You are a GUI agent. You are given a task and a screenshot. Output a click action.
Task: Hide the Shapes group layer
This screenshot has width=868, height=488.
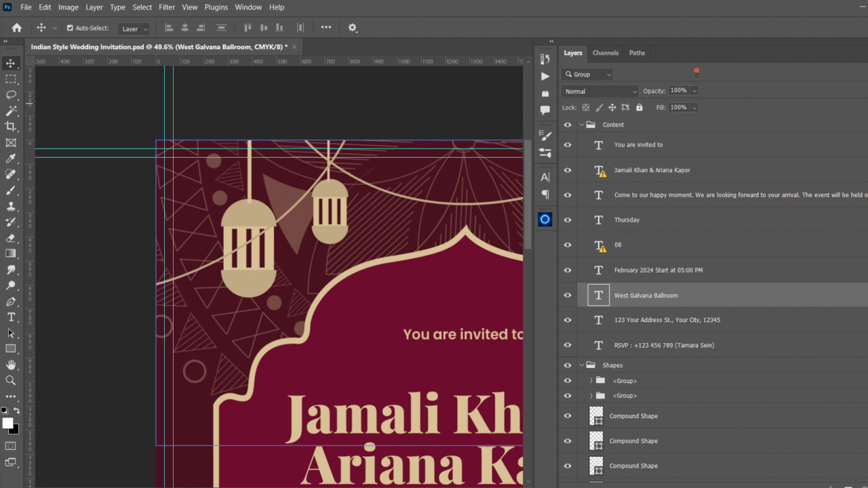coord(568,365)
